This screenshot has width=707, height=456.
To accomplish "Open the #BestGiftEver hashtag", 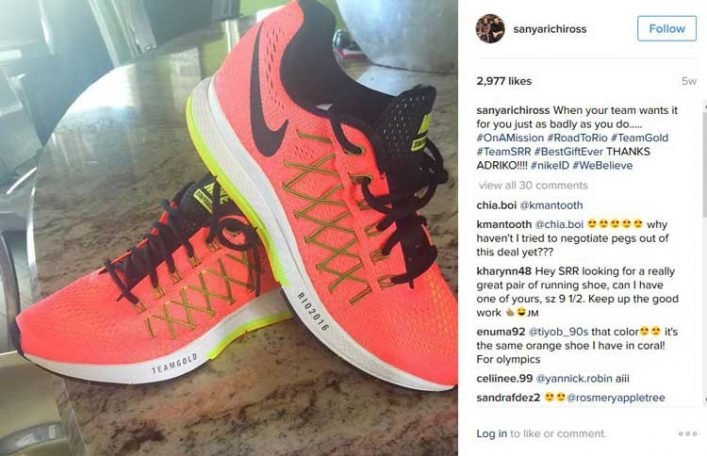I will (x=569, y=152).
